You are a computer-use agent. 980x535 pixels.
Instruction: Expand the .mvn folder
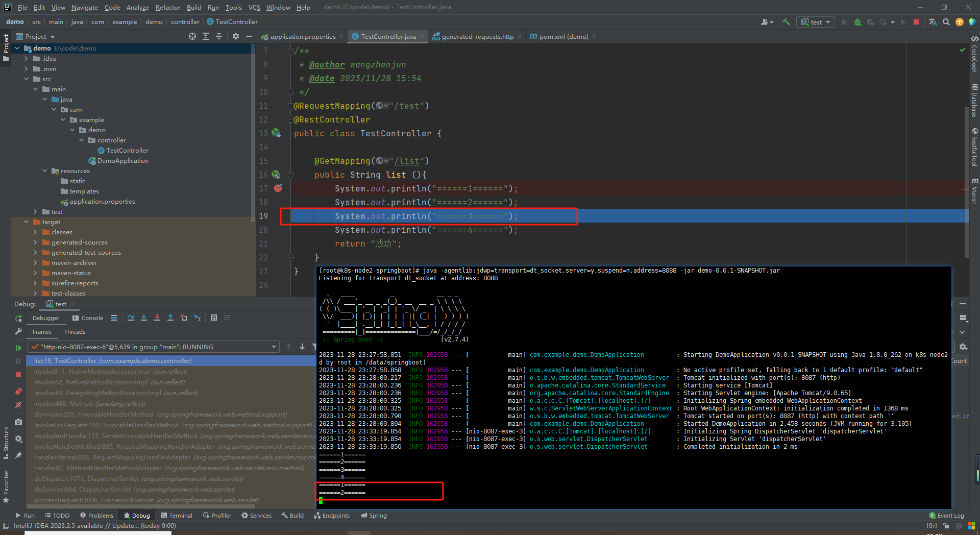(x=26, y=69)
